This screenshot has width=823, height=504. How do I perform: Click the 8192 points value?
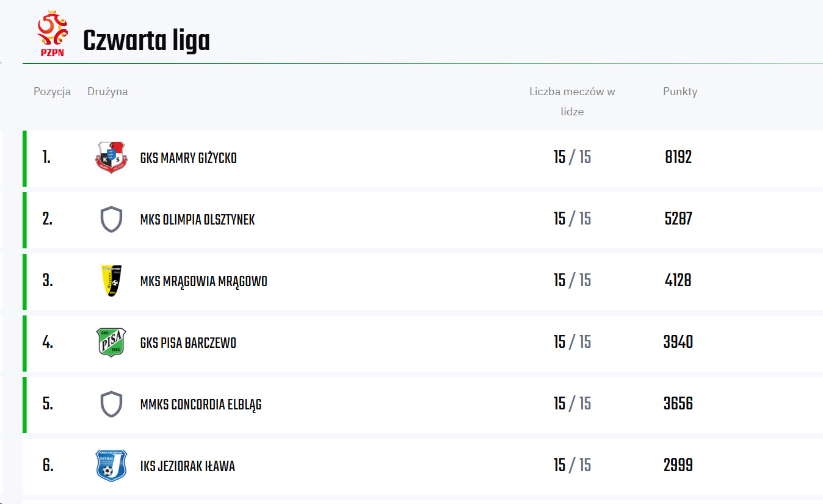[678, 157]
